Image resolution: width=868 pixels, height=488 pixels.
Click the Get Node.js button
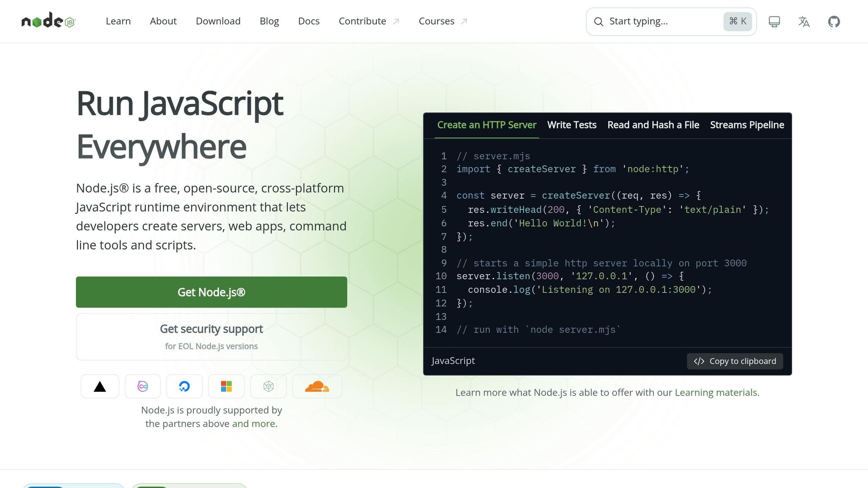click(x=211, y=292)
